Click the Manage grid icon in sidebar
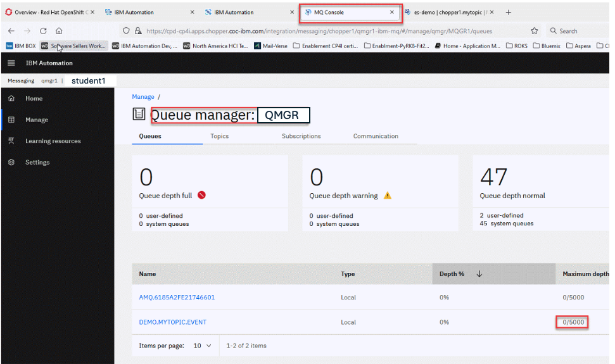615x364 pixels. pos(11,120)
